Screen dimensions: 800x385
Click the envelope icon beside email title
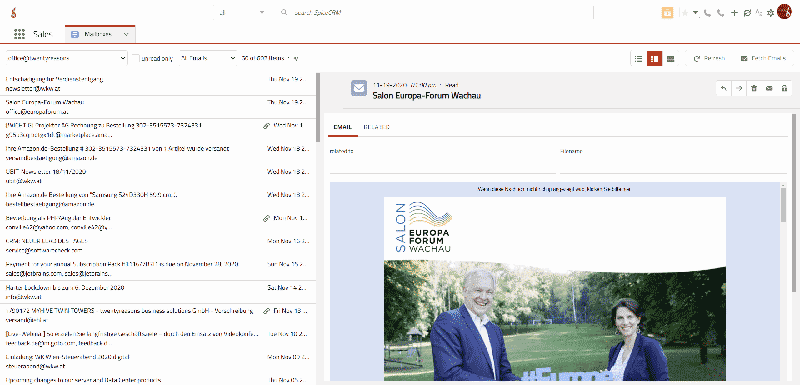point(359,88)
